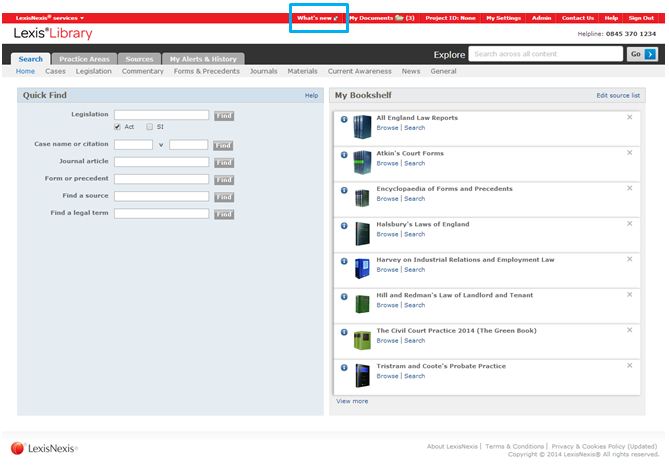Click info icon for Tristram and Coote's Probate Practice

pyautogui.click(x=344, y=369)
